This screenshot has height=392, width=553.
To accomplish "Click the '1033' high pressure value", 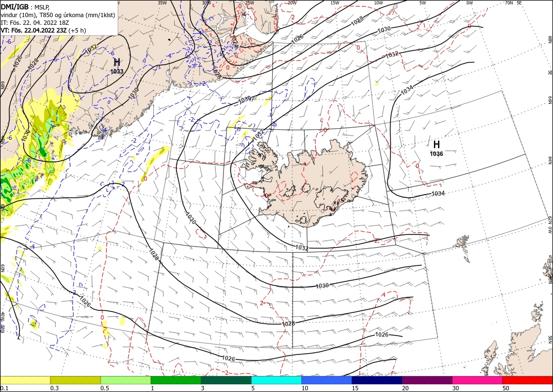I will click(117, 71).
